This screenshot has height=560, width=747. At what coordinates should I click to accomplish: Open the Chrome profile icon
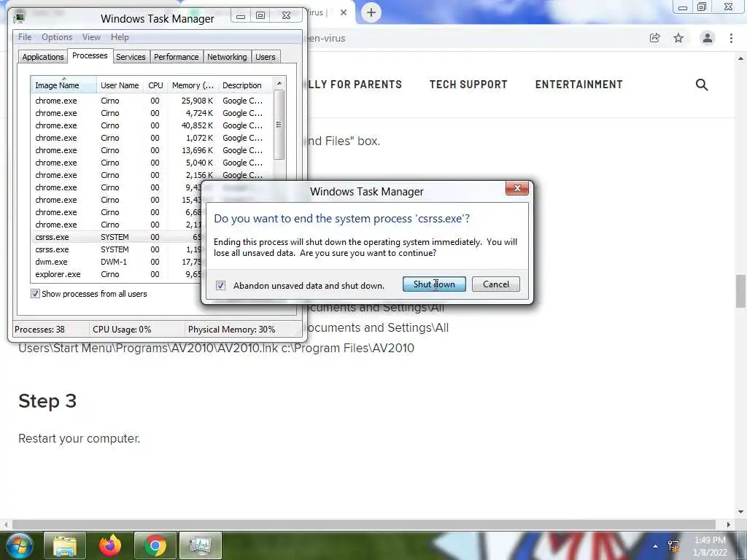tap(708, 38)
